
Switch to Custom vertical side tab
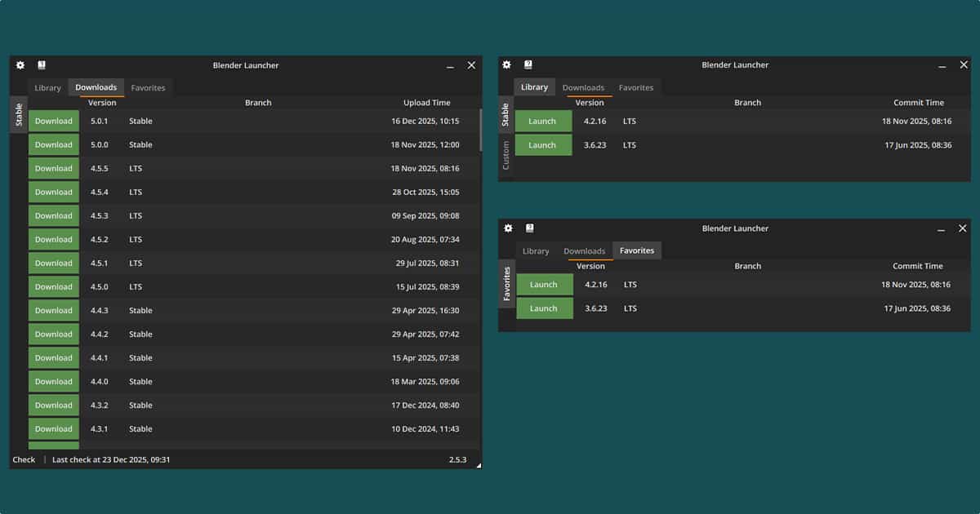click(506, 155)
